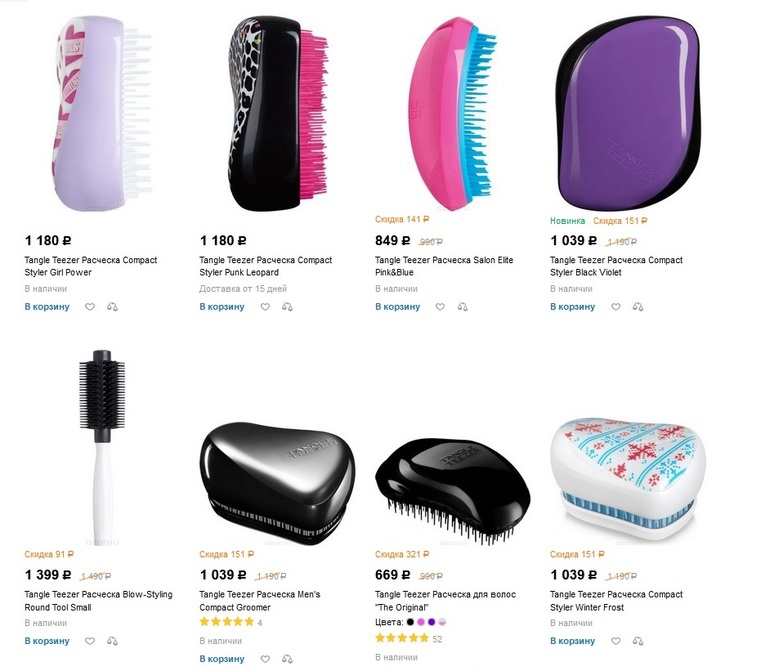Select dark purple color swatch for The Original

coord(432,622)
